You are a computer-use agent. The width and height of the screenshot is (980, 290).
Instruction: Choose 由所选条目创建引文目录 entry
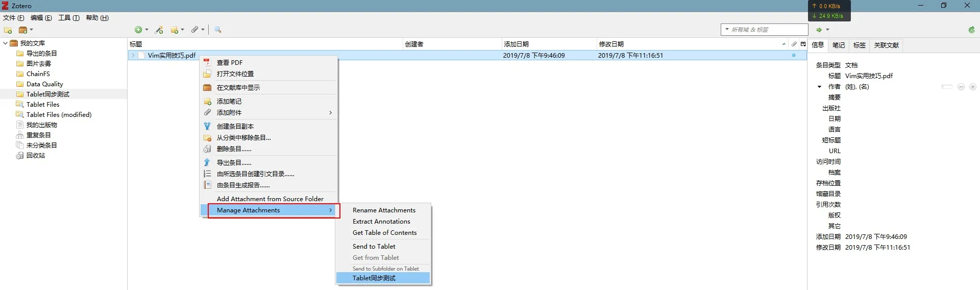pos(269,174)
